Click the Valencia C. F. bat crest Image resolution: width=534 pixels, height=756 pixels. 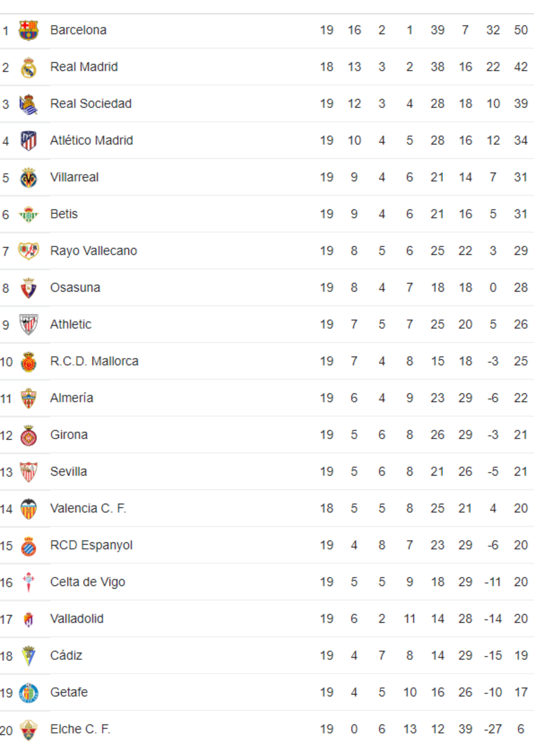[29, 509]
